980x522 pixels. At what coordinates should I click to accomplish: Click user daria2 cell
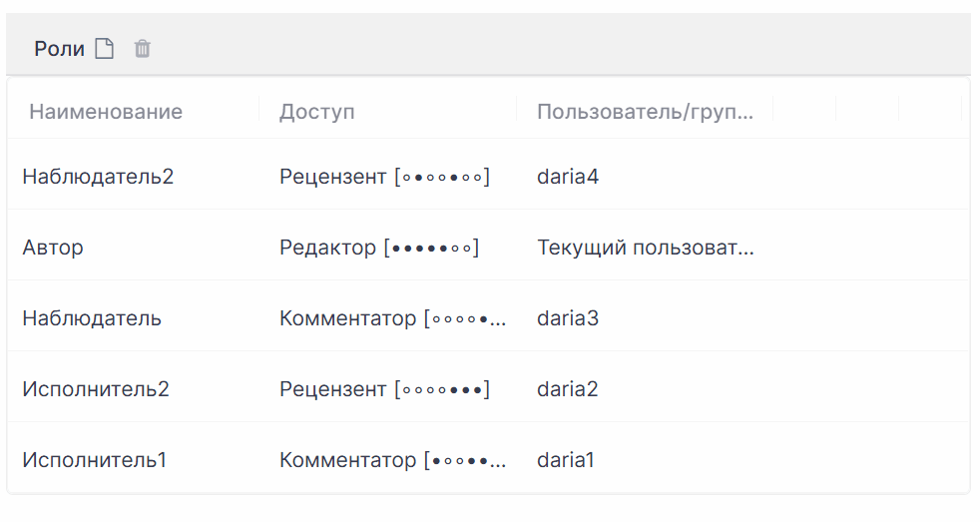coord(568,389)
